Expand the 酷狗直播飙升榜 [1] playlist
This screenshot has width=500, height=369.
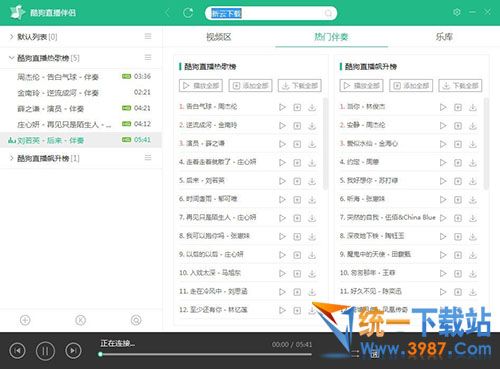12,158
